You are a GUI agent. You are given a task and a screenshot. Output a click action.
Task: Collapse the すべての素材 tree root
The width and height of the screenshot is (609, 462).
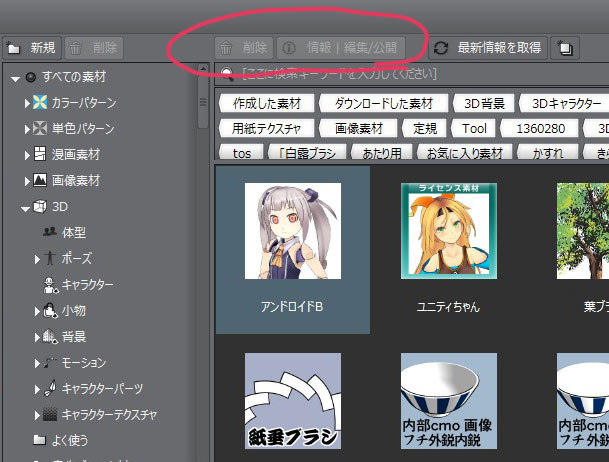[x=15, y=79]
